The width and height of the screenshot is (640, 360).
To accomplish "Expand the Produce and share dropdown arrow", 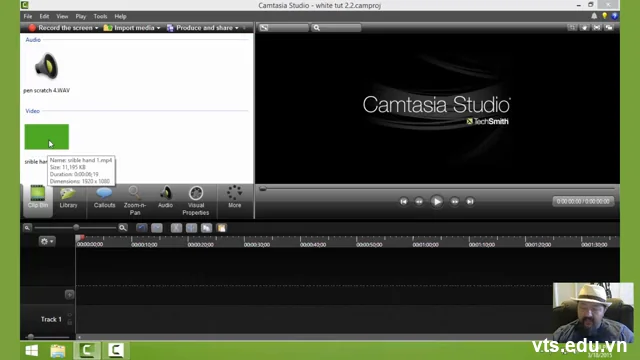I will (237, 28).
